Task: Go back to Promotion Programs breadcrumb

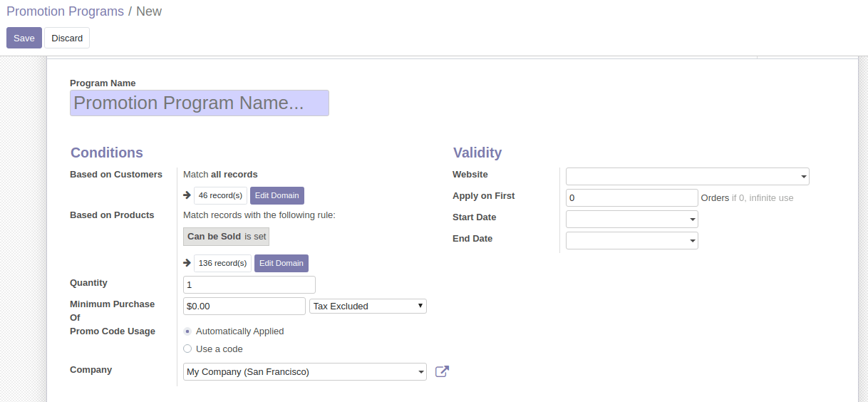Action: point(65,11)
